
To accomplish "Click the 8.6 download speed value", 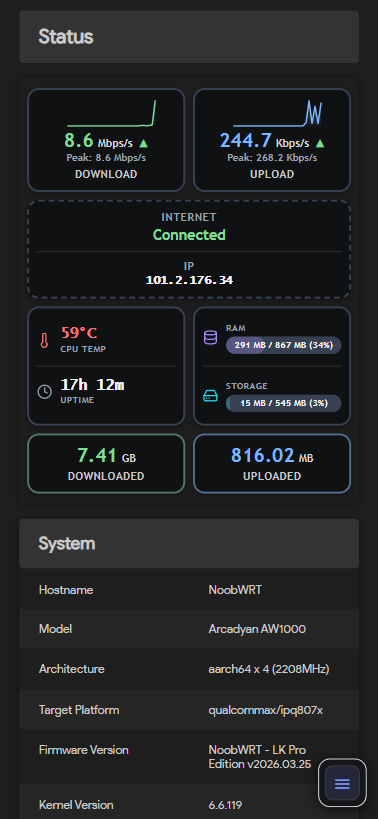I will point(79,141).
